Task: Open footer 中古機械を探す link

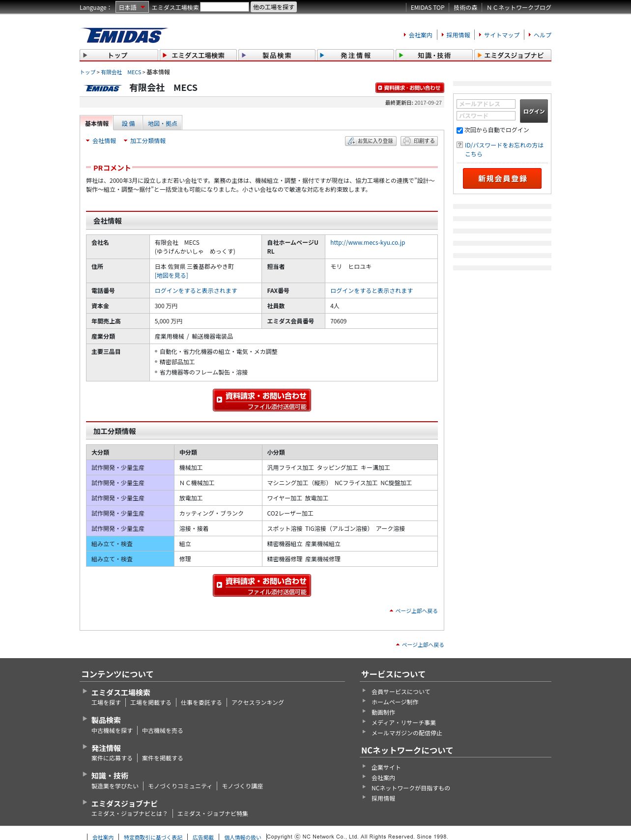Action: click(112, 731)
